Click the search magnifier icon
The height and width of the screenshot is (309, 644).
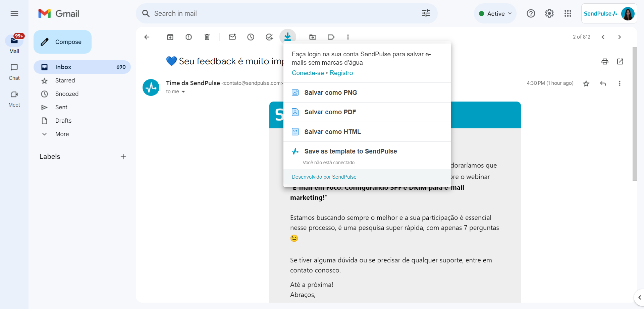(x=146, y=13)
